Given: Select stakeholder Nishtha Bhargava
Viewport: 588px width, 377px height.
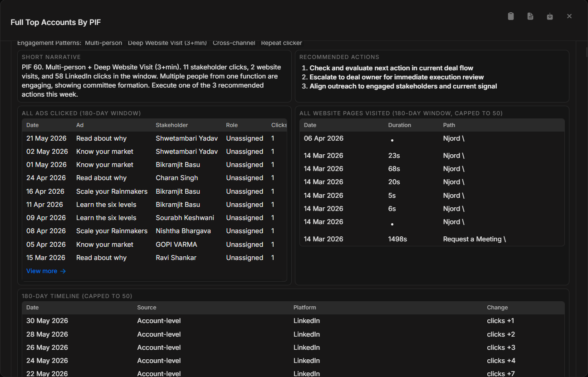Looking at the screenshot, I should (x=183, y=231).
